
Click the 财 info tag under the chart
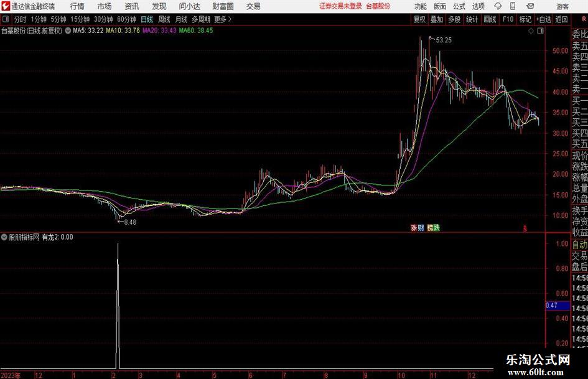pos(421,228)
